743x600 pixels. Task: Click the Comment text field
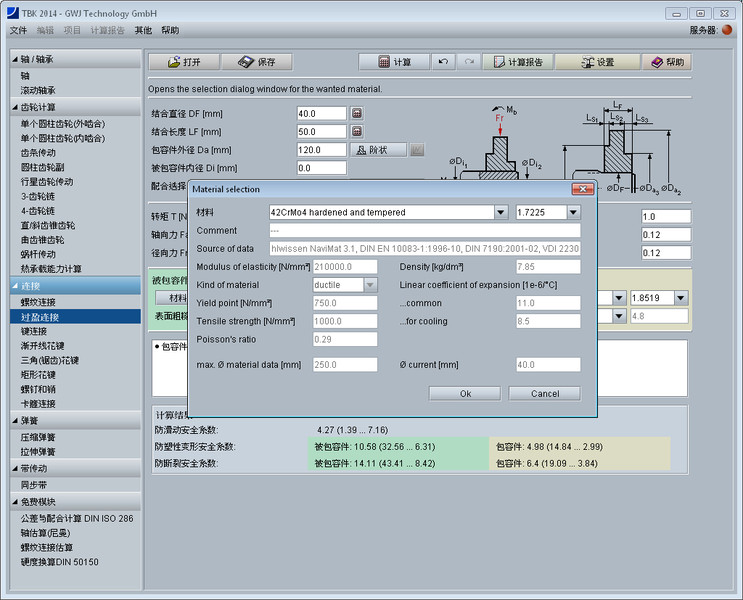point(424,231)
